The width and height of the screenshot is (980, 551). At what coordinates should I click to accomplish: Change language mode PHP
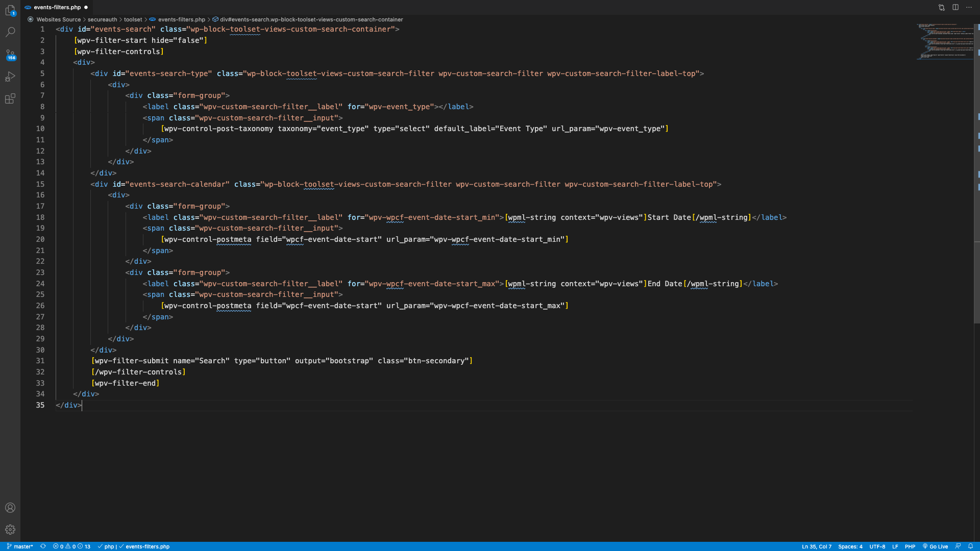(x=910, y=546)
